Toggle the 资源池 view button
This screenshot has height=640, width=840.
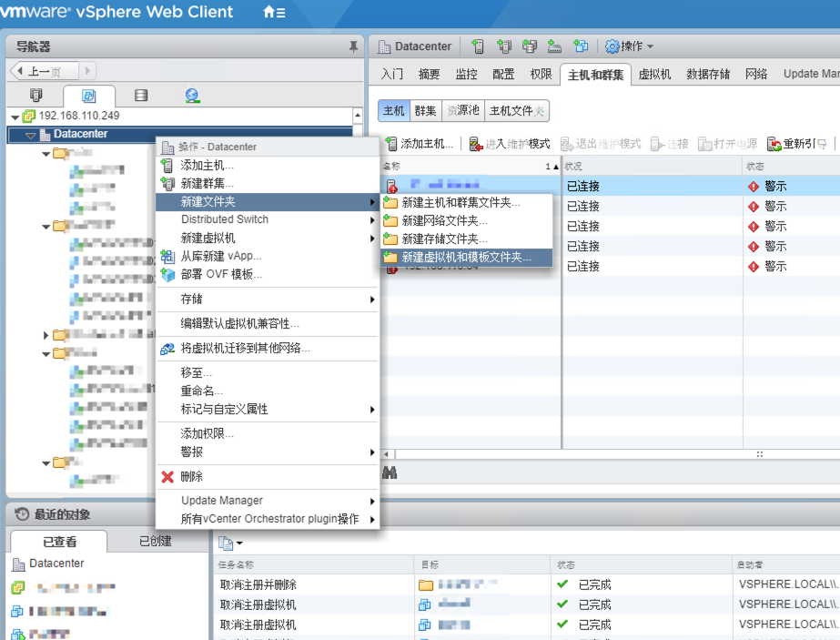click(461, 110)
